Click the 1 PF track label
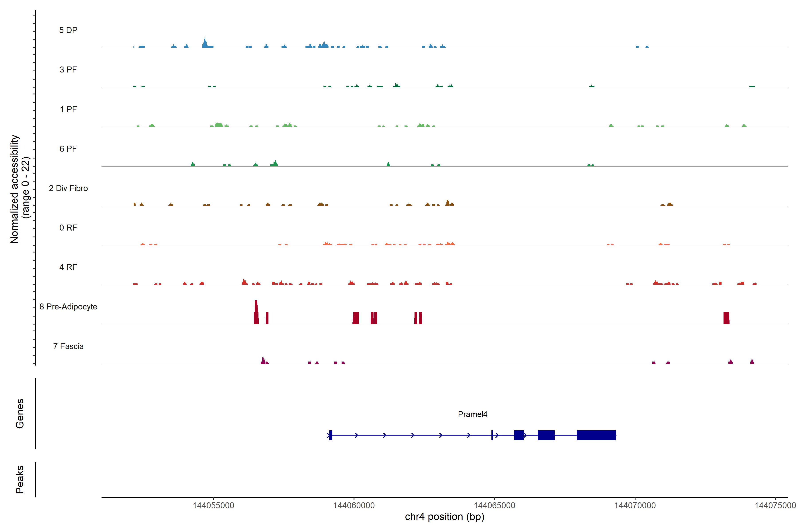798x532 pixels. 68,109
